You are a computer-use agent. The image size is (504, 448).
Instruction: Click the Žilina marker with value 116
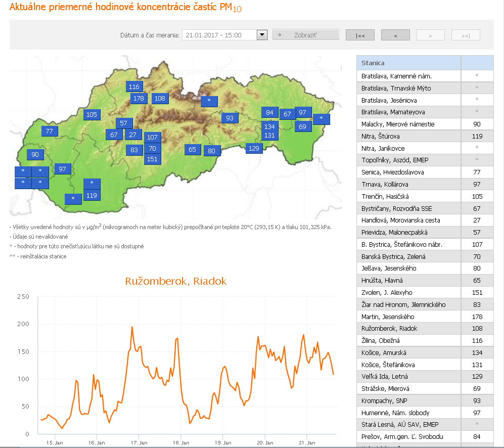tap(134, 86)
